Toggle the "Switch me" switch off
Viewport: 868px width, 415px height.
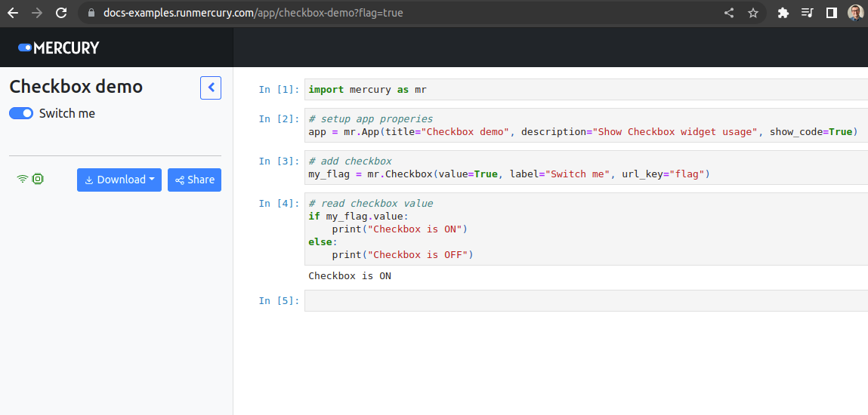point(21,113)
